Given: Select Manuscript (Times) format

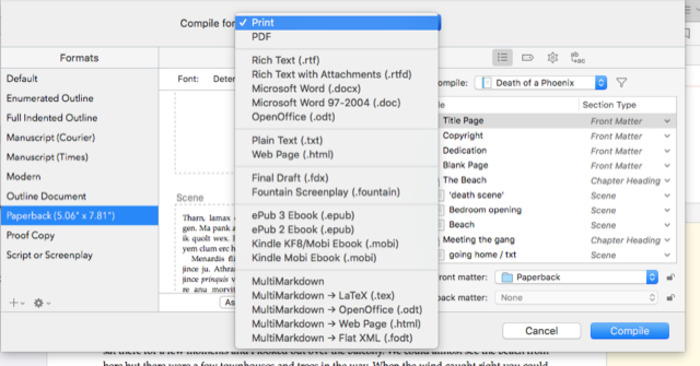Looking at the screenshot, I should coord(79,157).
